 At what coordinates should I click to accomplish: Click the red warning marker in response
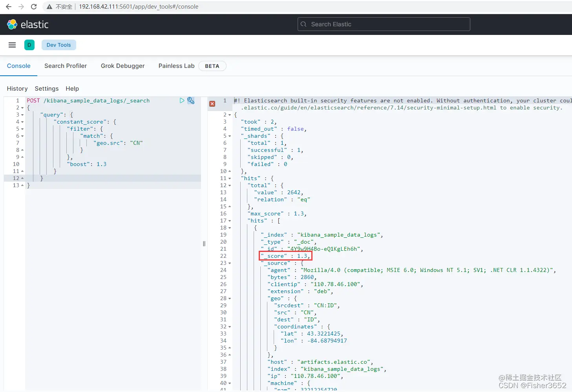212,104
